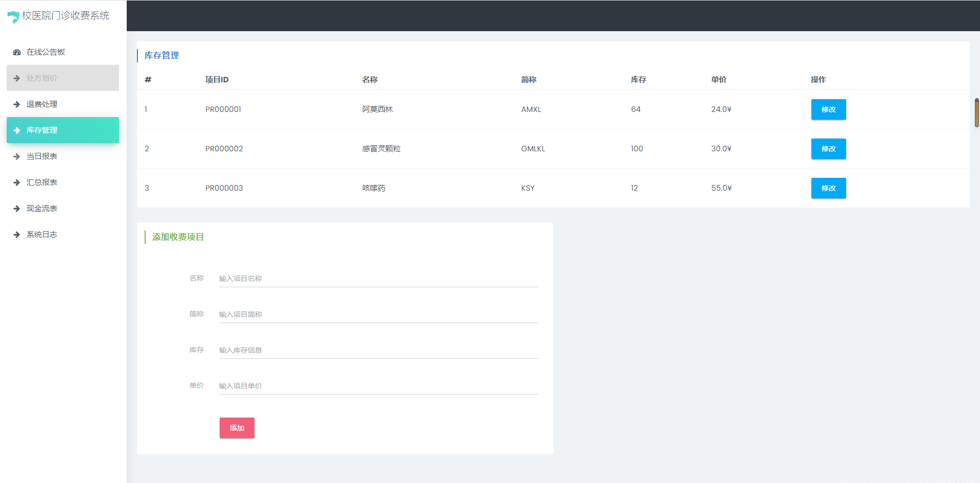
Task: Click the arrow icon next to 现金流表
Action: [15, 208]
